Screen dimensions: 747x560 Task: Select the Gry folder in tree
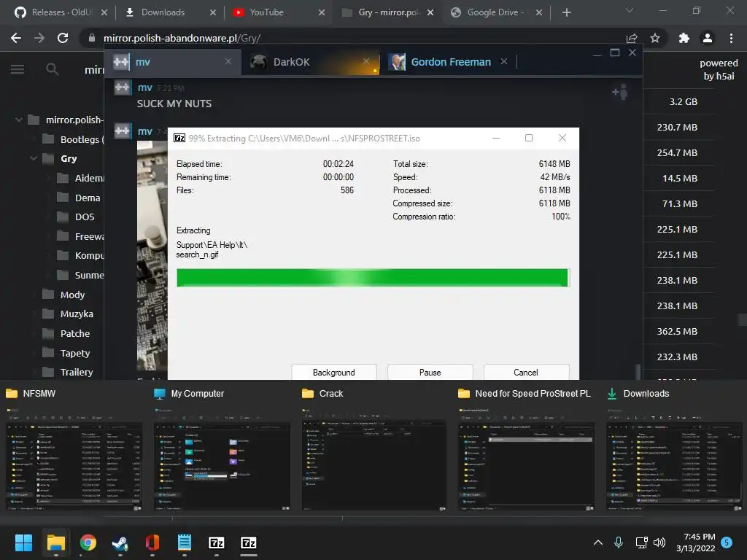pyautogui.click(x=60, y=158)
